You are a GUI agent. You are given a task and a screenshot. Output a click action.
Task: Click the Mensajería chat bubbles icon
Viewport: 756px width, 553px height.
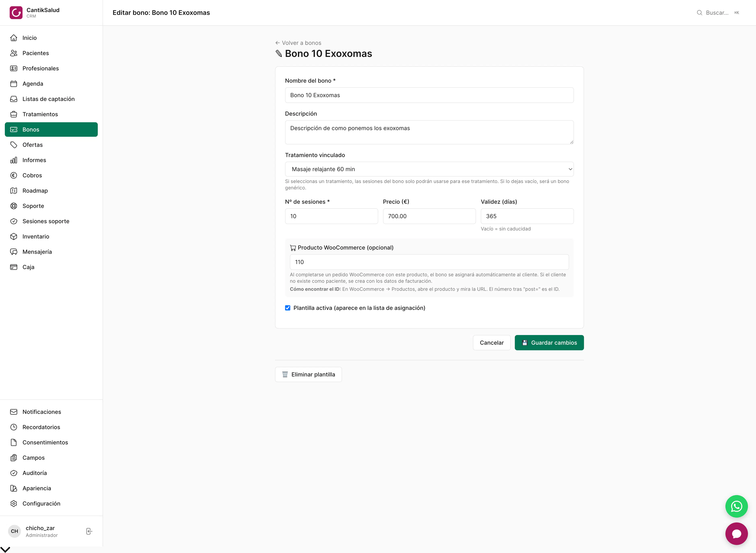(14, 252)
